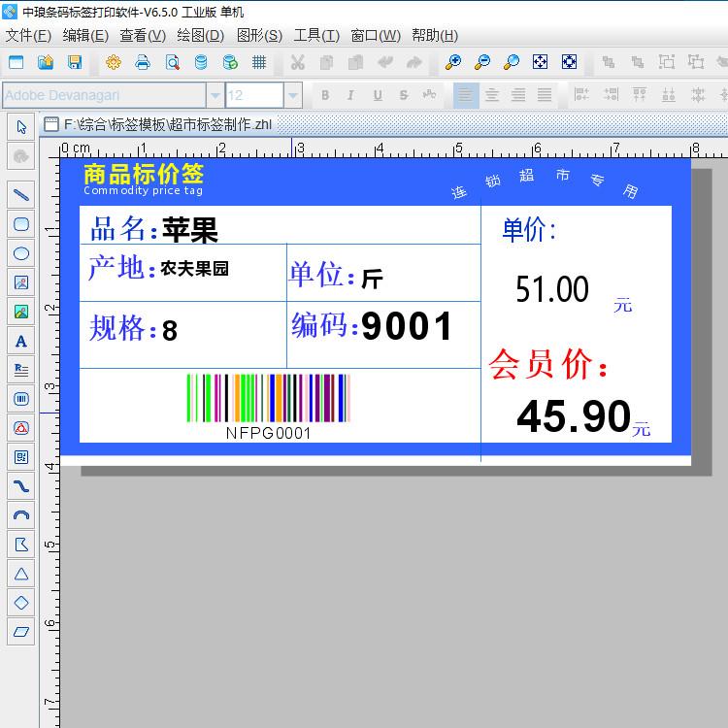Select the 苹果 product name text
Screen dimensions: 728x728
(x=190, y=230)
